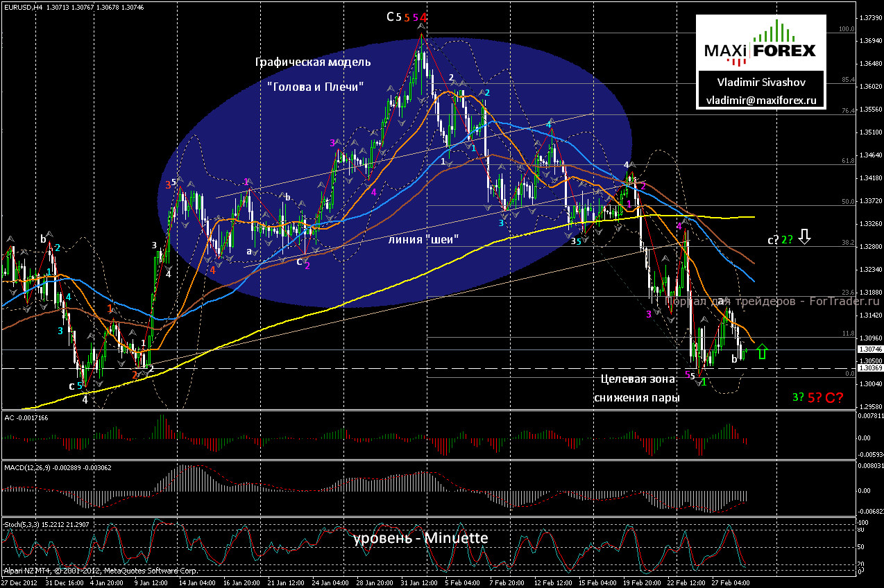
Task: Open the vladimir@maxiforex.ru email link
Action: [760, 100]
